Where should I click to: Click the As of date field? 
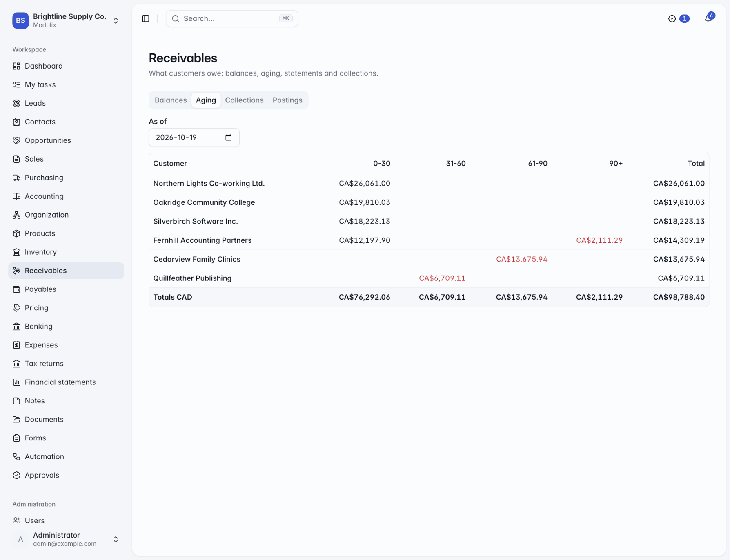pos(194,138)
